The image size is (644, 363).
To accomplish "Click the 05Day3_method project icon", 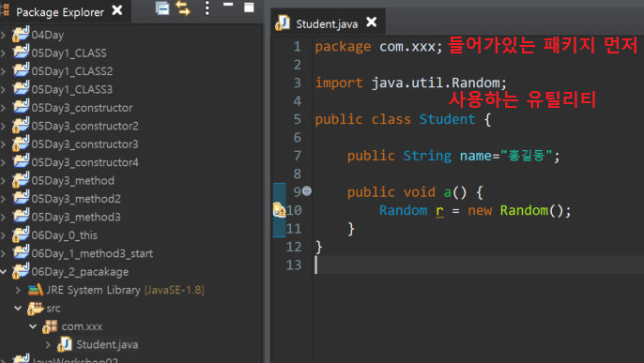I will 21,180.
